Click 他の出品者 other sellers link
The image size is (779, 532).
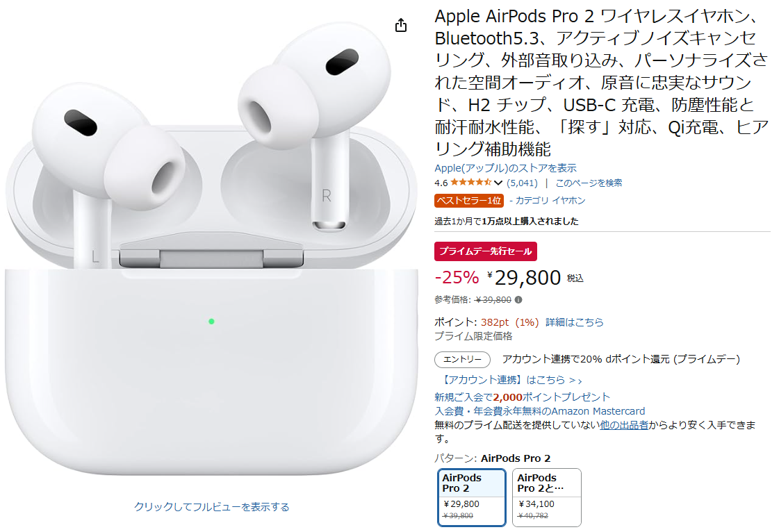624,425
